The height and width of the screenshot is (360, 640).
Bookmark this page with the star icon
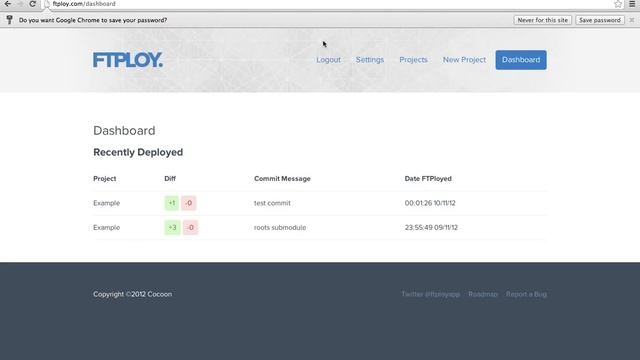(618, 4)
